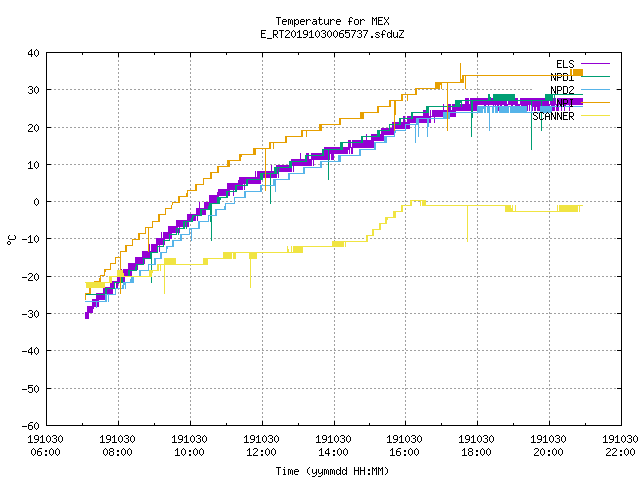Click the y-axis label -20
Image resolution: width=640 pixels, height=480 pixels.
(x=31, y=277)
